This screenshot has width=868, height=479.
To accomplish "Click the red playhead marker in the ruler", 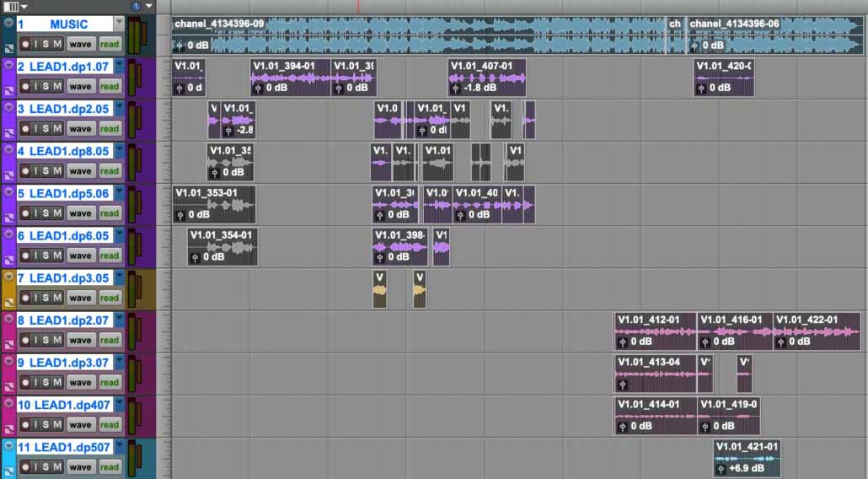I will pyautogui.click(x=358, y=7).
